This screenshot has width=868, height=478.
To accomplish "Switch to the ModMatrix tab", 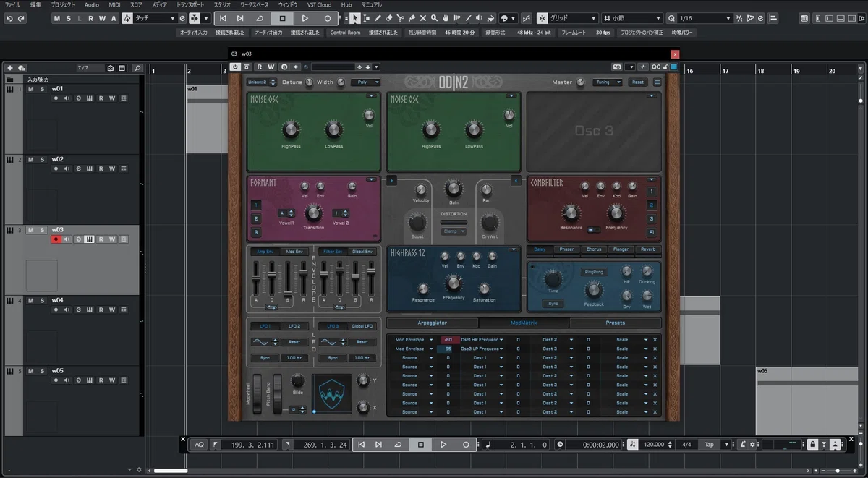I will [x=524, y=323].
